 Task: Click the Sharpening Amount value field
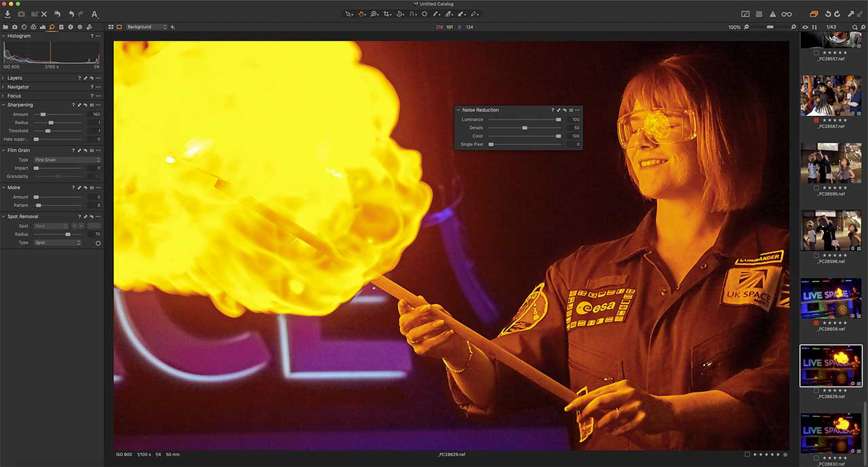click(x=94, y=115)
